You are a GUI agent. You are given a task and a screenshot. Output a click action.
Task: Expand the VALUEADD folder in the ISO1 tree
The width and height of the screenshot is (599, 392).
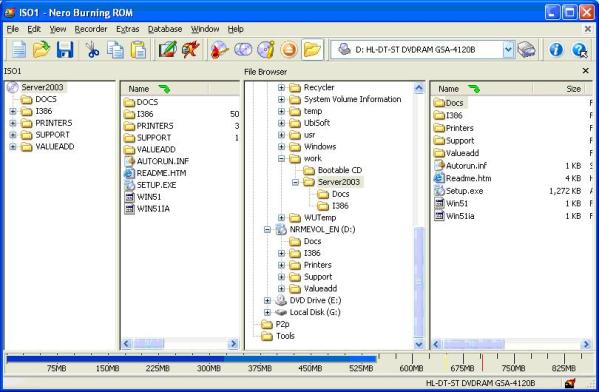tap(13, 147)
